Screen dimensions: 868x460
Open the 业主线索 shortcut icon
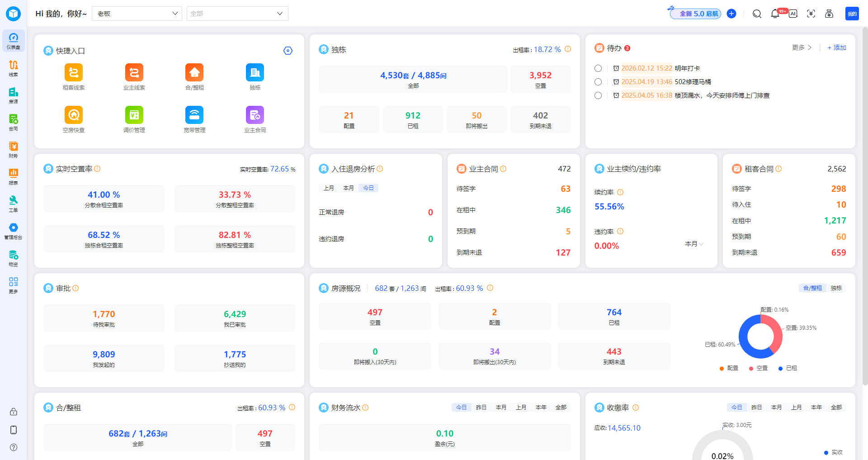click(134, 73)
